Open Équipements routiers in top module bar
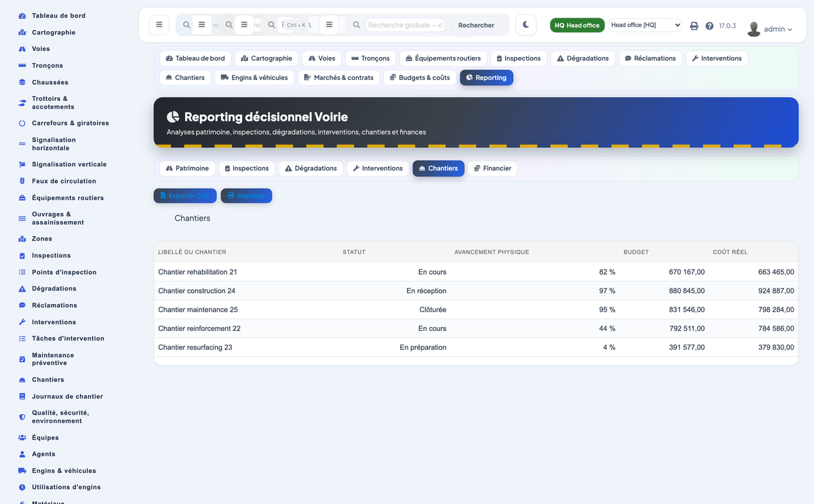This screenshot has width=814, height=504. [x=443, y=58]
